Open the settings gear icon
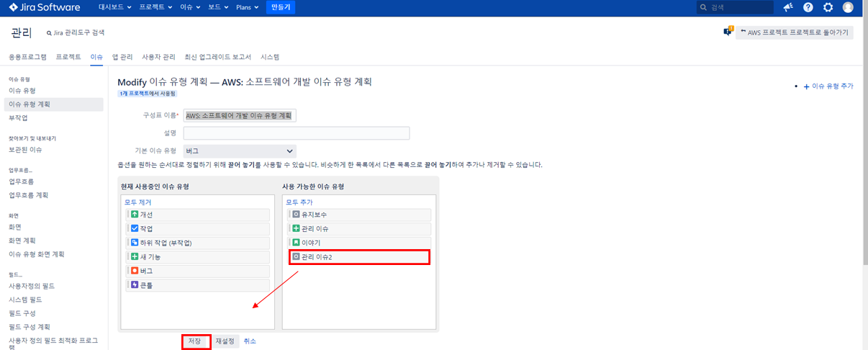This screenshot has height=350, width=868. [x=828, y=7]
